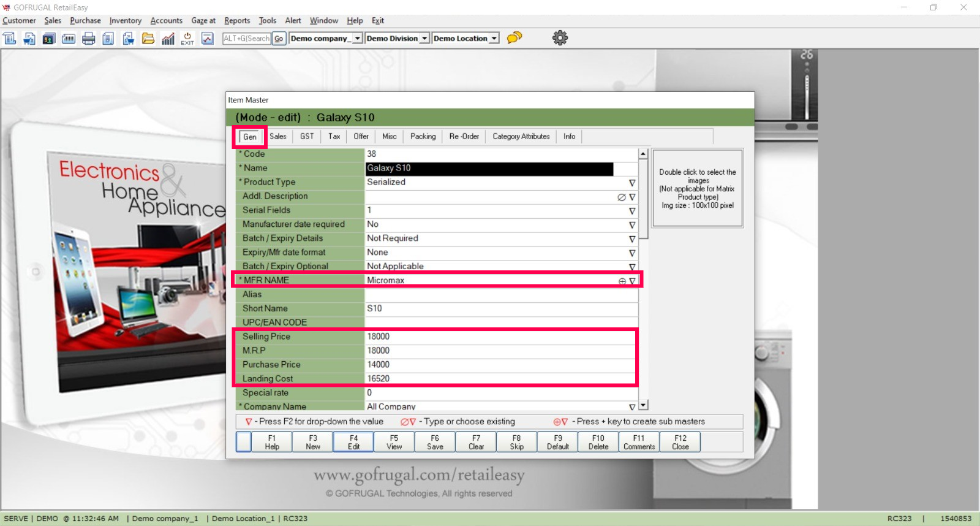Click the F3 New button
The height and width of the screenshot is (526, 980).
pyautogui.click(x=313, y=442)
